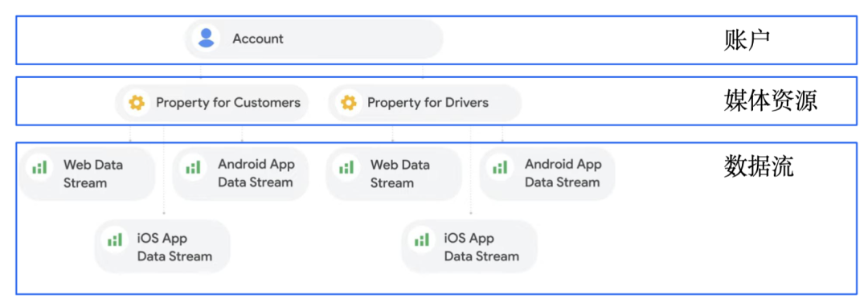Click the 数据流 label
This screenshot has height=303, width=868.
tap(759, 166)
